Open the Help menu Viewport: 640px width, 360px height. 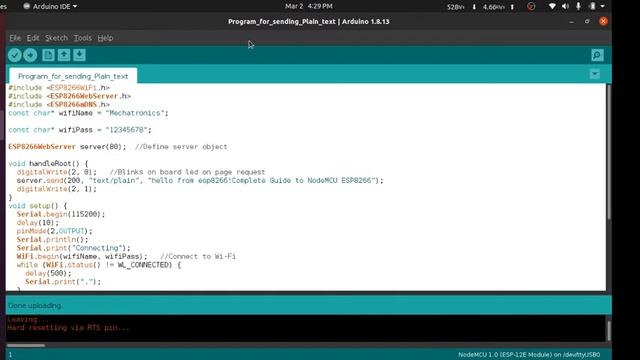pos(105,38)
